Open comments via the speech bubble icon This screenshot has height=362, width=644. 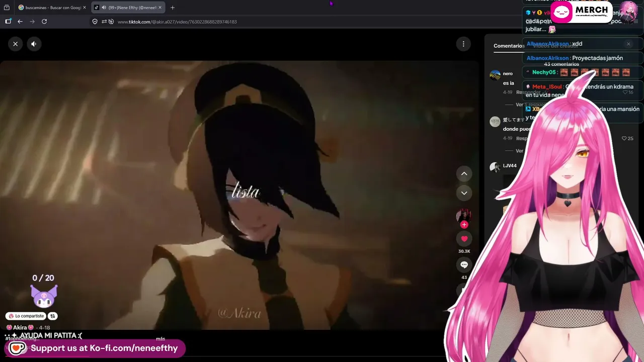tap(464, 264)
